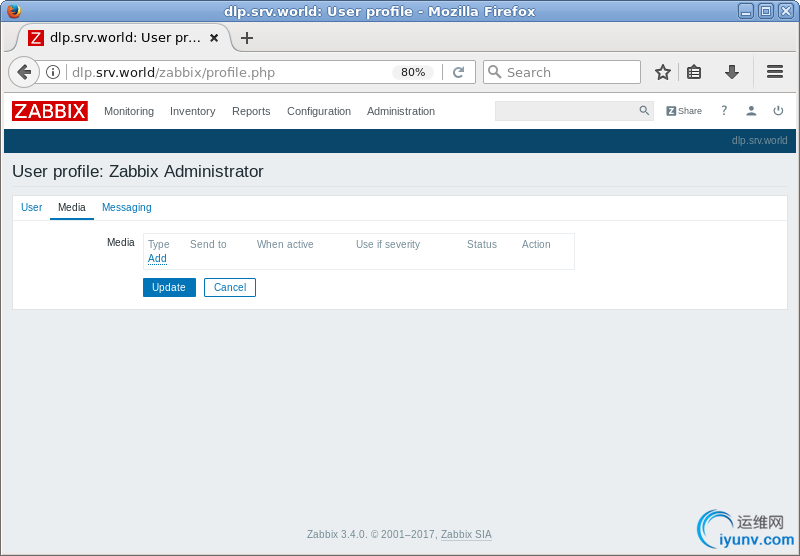Show bookmarks list icon

[x=693, y=72]
